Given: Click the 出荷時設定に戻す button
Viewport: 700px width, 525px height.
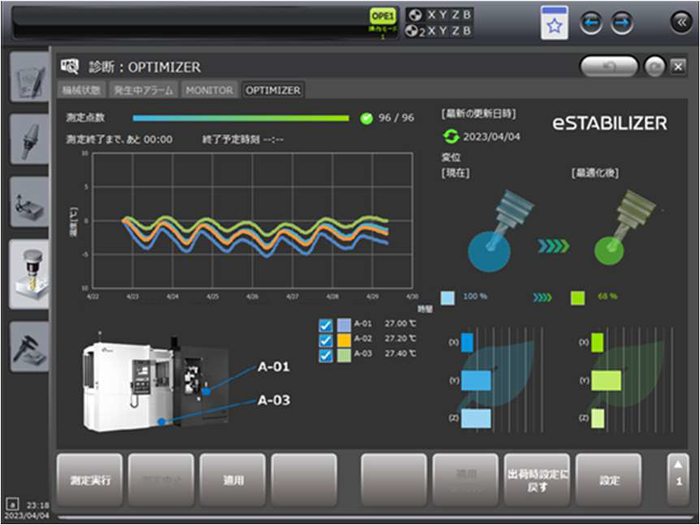Looking at the screenshot, I should coord(537,479).
